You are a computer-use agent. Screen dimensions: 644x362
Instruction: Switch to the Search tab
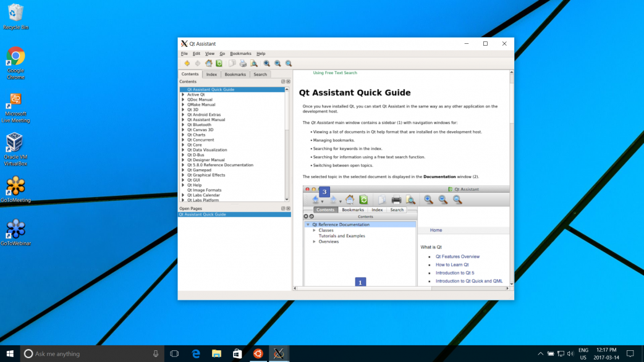coord(260,74)
